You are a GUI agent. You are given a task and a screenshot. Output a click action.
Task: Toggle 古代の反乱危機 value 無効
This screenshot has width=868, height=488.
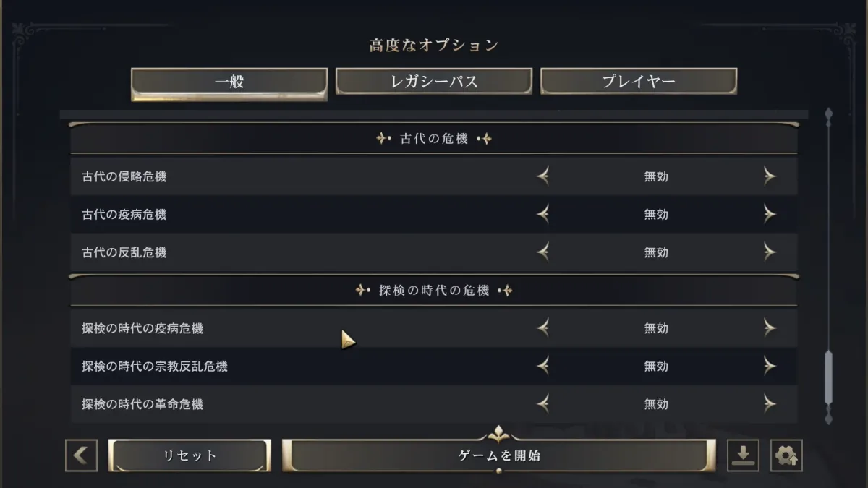tap(656, 252)
